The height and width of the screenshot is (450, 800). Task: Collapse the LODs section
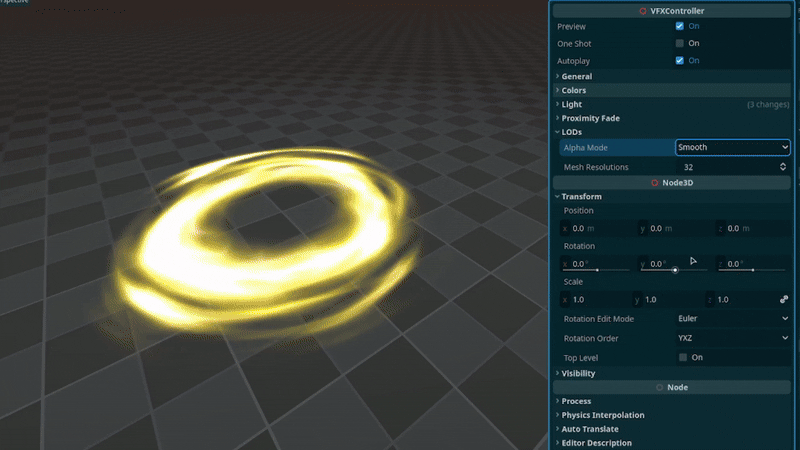point(672,132)
